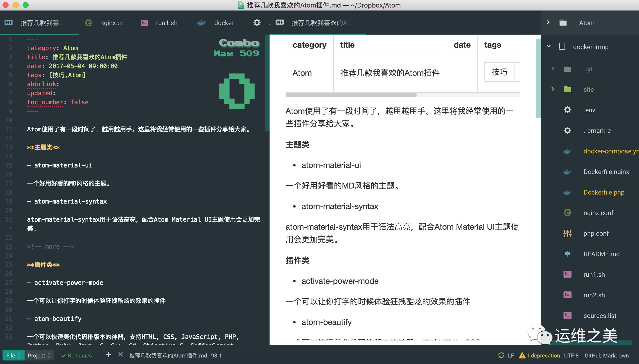Viewport: 639px width, 364px height.
Task: Click the Markdown icon on first tab
Action: coord(9,23)
